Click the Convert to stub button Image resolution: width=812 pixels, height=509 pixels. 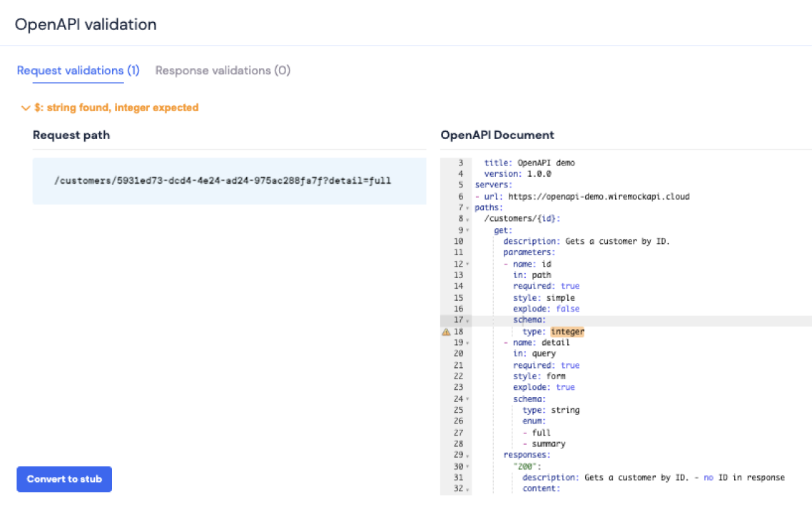(x=64, y=479)
